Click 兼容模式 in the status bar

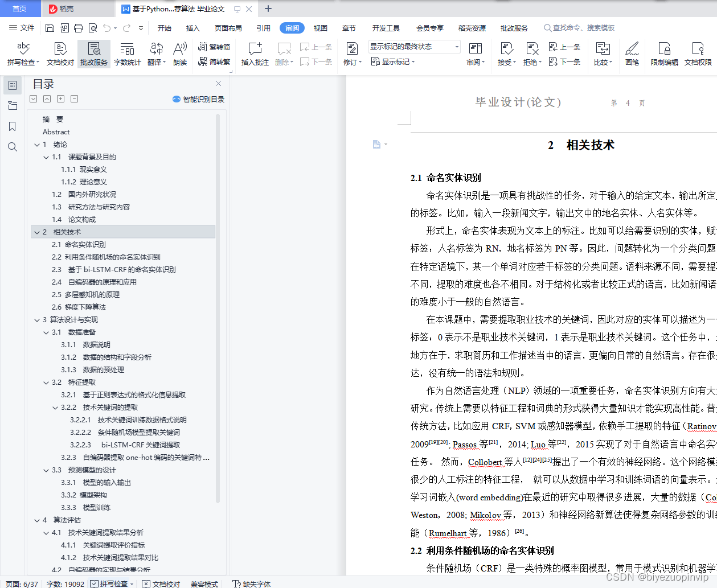point(204,583)
